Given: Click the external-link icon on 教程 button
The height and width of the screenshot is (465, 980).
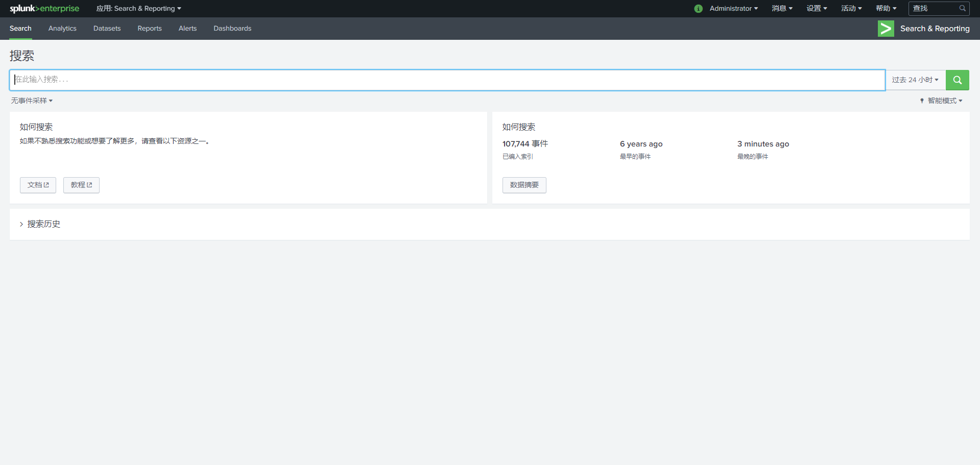Looking at the screenshot, I should point(90,185).
